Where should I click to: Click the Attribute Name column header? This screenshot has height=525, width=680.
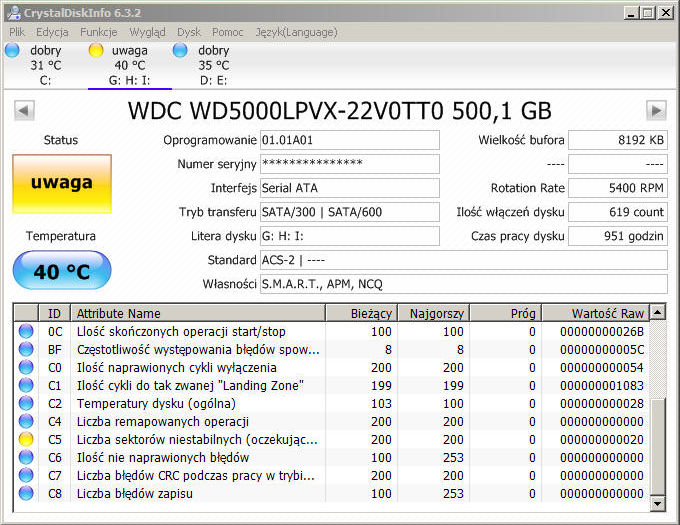pyautogui.click(x=198, y=313)
